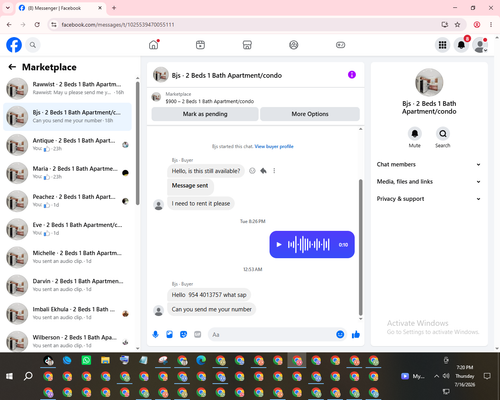Record a voice clip with microphone icon

[155, 334]
